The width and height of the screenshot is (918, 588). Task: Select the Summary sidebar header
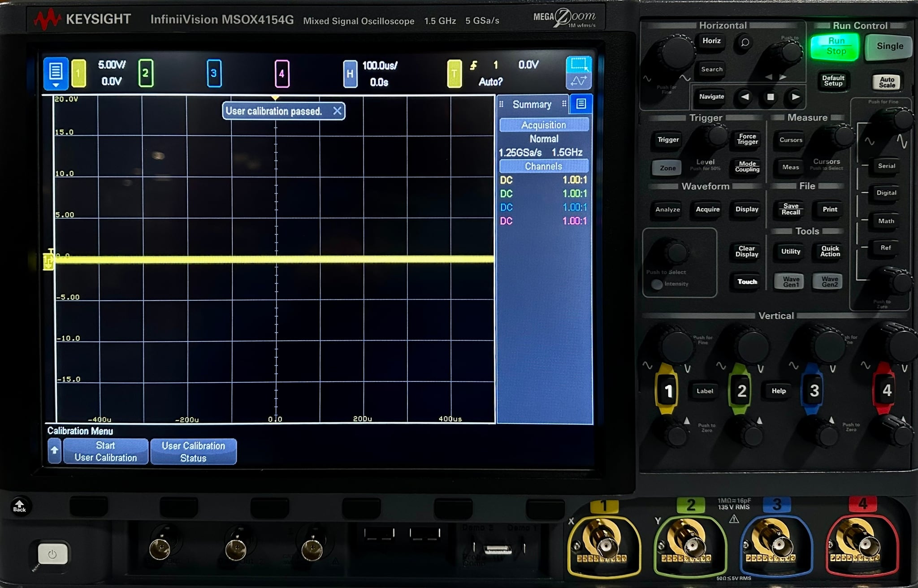[x=532, y=104]
